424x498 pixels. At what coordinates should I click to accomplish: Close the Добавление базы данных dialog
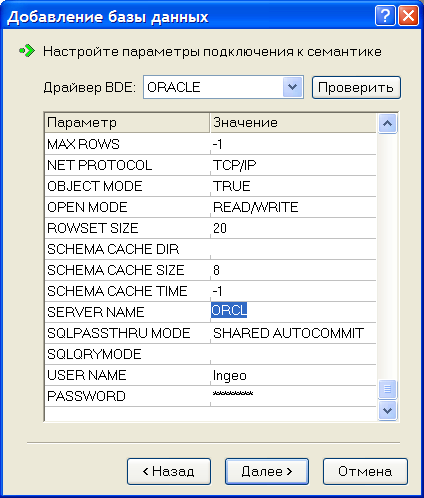click(x=408, y=15)
